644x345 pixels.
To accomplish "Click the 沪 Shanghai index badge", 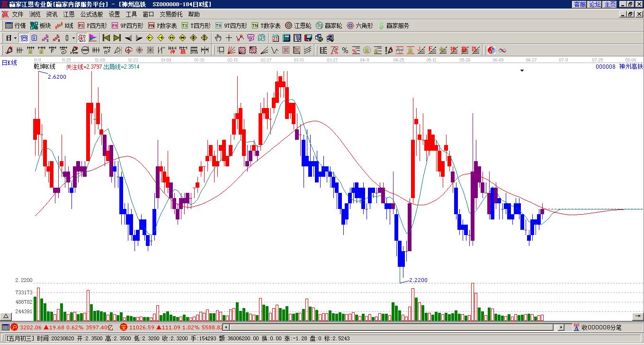I will point(14,327).
